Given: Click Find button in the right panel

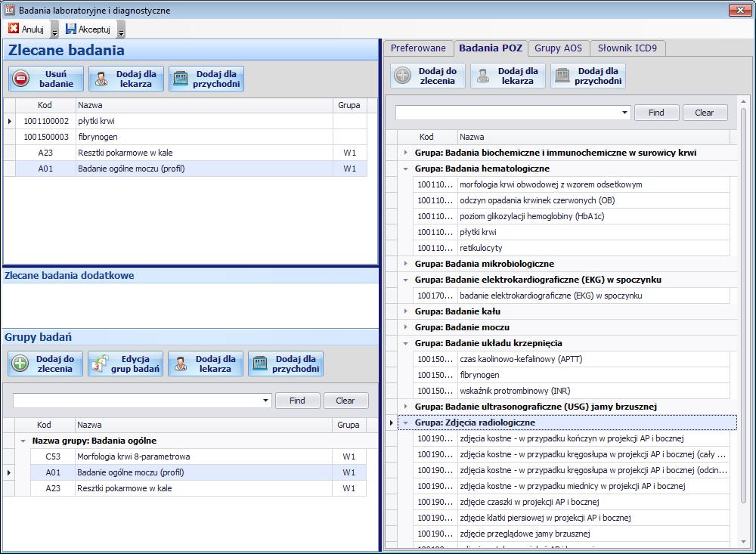Looking at the screenshot, I should tap(656, 113).
